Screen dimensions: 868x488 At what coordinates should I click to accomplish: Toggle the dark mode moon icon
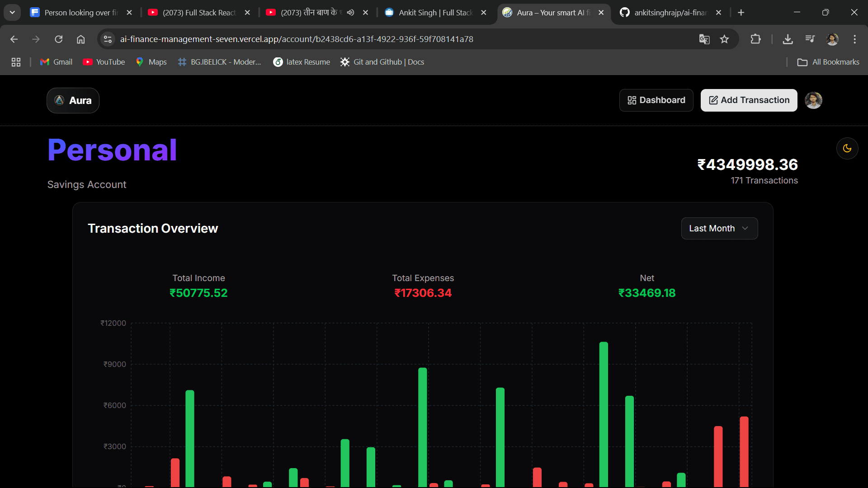(x=847, y=148)
